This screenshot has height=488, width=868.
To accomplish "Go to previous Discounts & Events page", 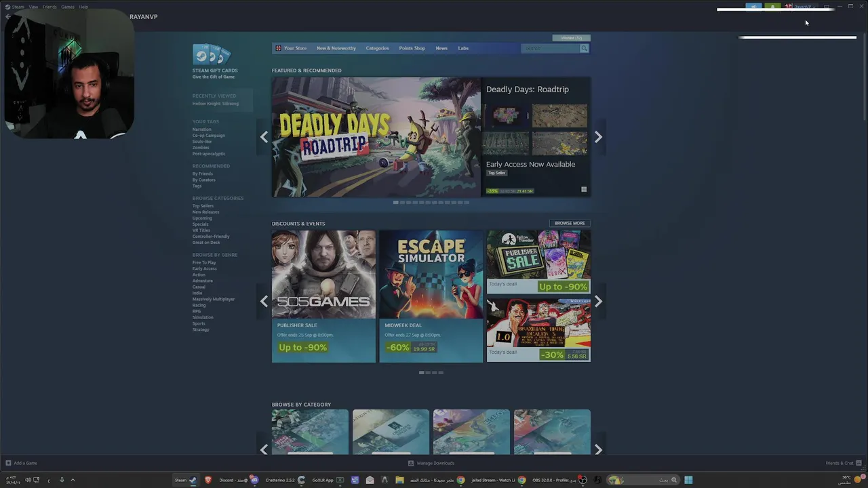I will pos(264,302).
